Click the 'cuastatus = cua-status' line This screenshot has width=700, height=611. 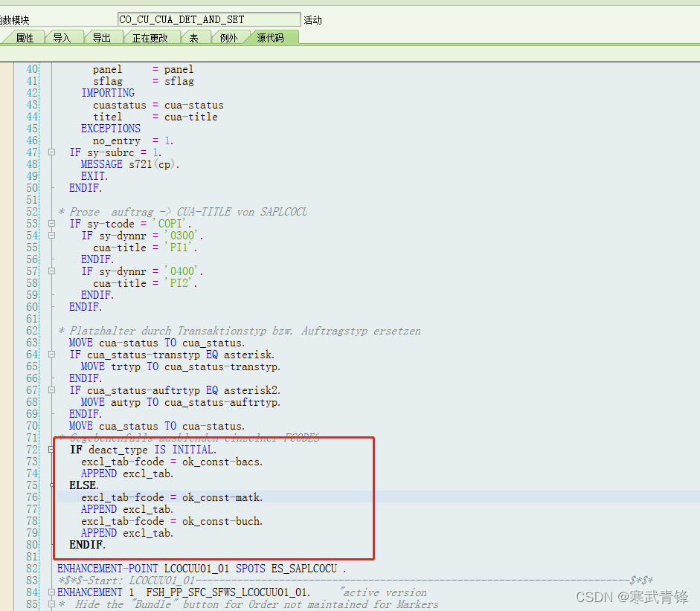point(158,105)
